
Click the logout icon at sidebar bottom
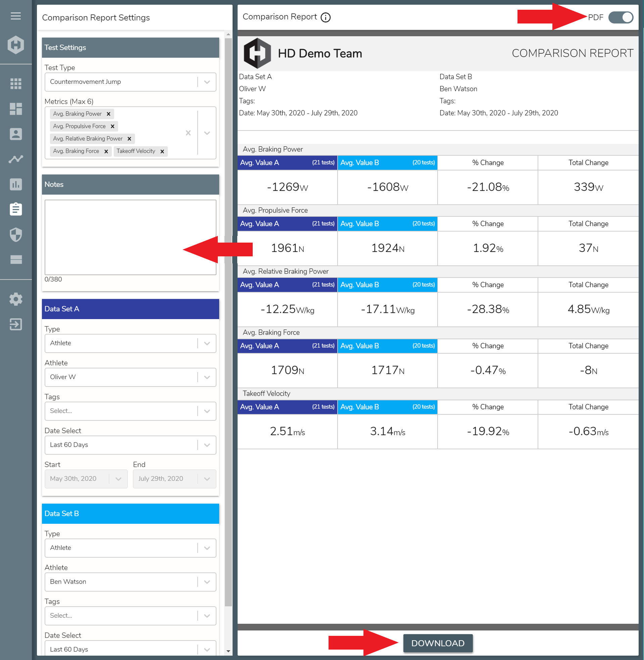(x=15, y=324)
